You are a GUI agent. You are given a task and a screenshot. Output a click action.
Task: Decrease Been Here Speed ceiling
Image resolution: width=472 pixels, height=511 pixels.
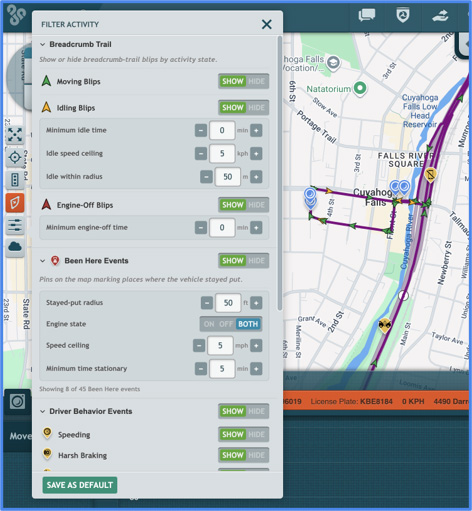[199, 346]
